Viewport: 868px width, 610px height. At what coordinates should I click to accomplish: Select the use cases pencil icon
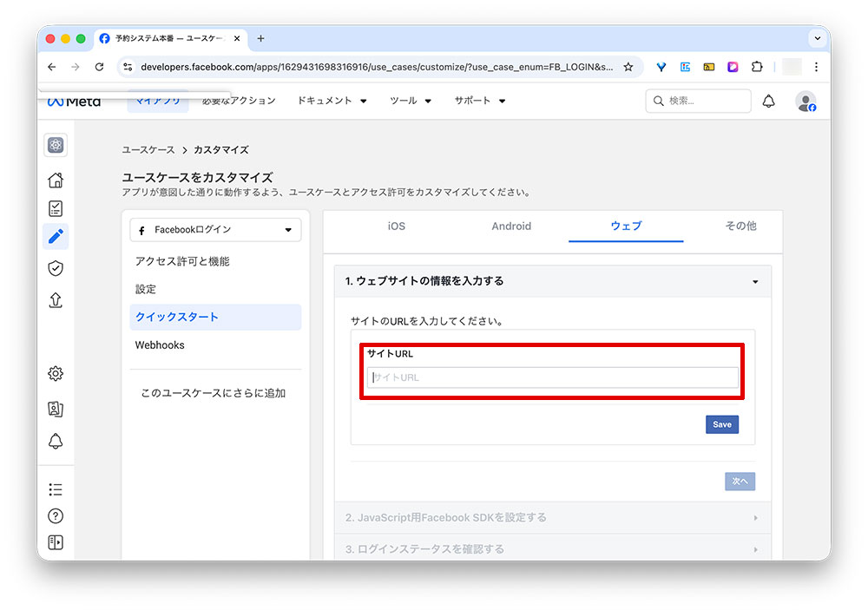[56, 236]
